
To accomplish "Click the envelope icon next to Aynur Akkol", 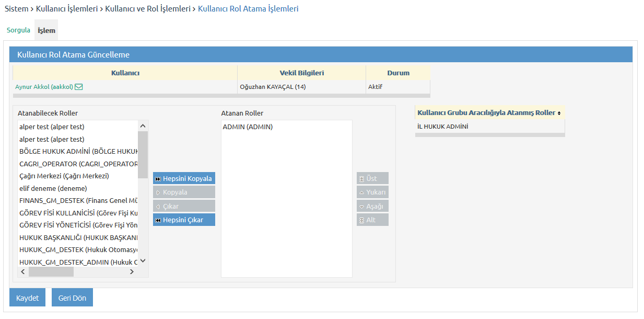I will 79,87.
